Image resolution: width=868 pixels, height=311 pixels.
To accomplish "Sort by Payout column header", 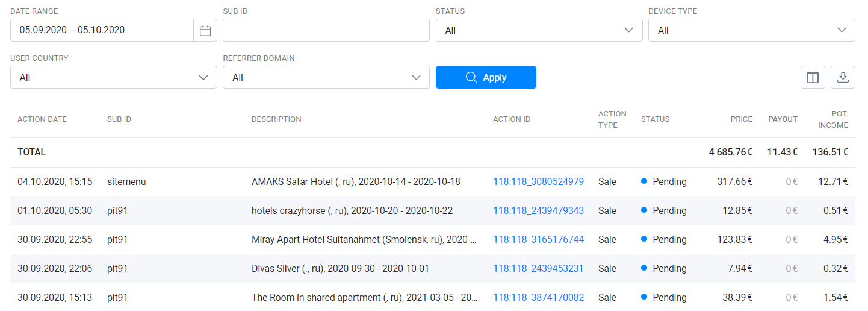I will [783, 119].
